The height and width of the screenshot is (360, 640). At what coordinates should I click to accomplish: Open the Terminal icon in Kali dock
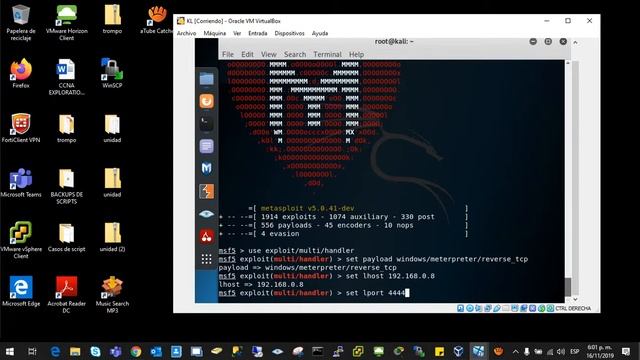207,123
